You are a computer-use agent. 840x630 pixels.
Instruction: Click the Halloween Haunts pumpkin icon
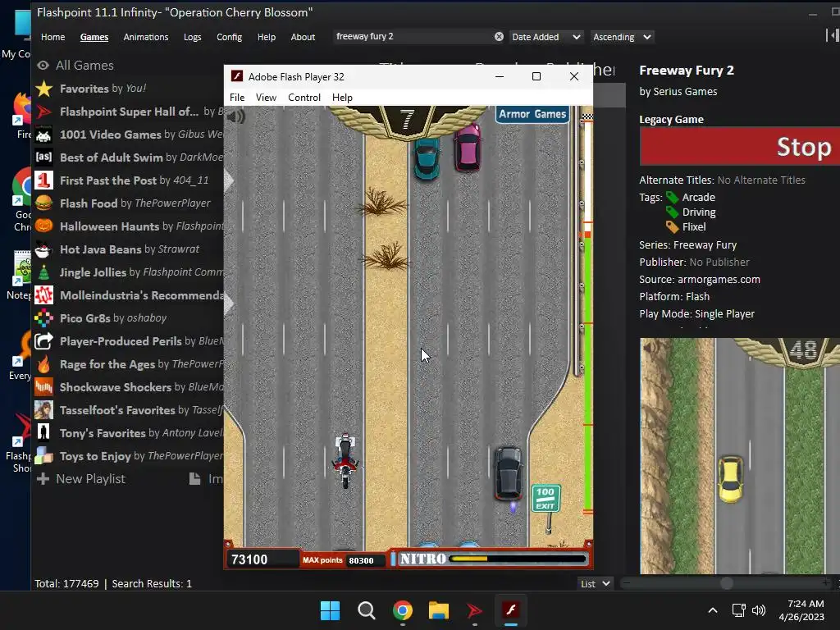[44, 226]
